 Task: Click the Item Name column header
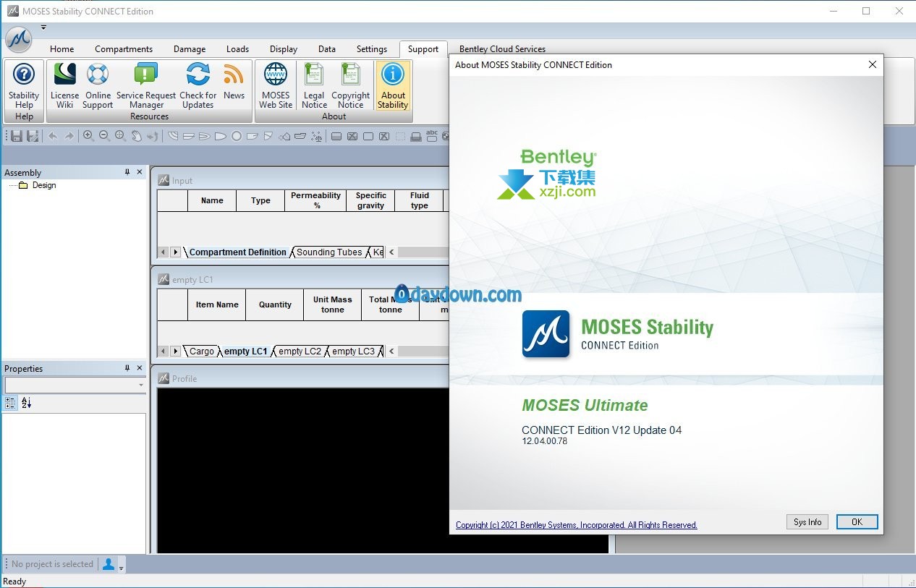(217, 304)
